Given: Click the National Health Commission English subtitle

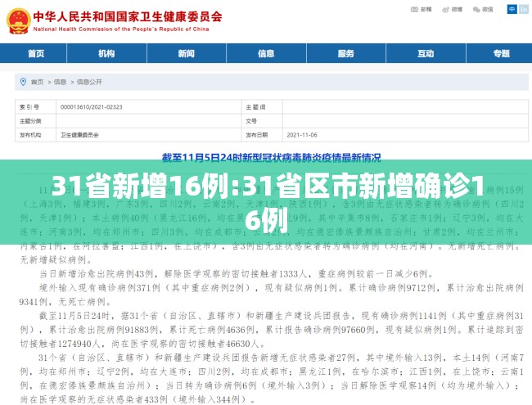Looking at the screenshot, I should [x=121, y=29].
